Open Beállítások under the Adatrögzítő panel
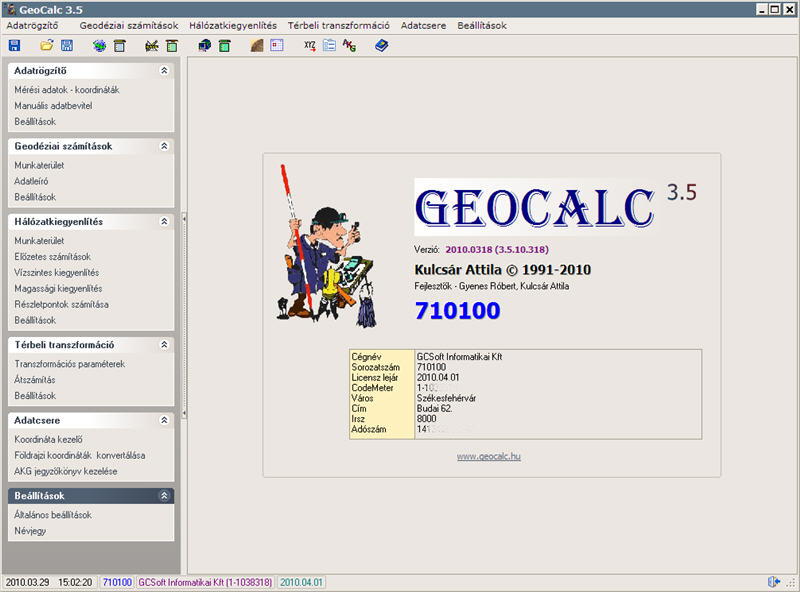 [35, 121]
